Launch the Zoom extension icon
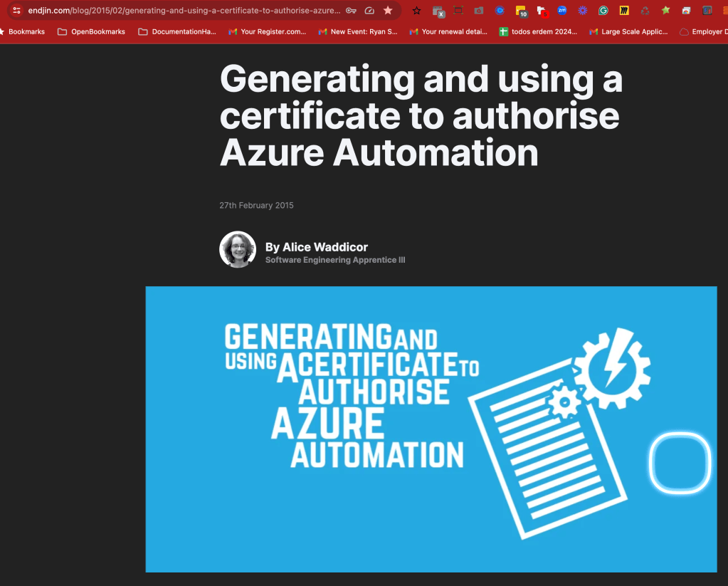 point(562,10)
